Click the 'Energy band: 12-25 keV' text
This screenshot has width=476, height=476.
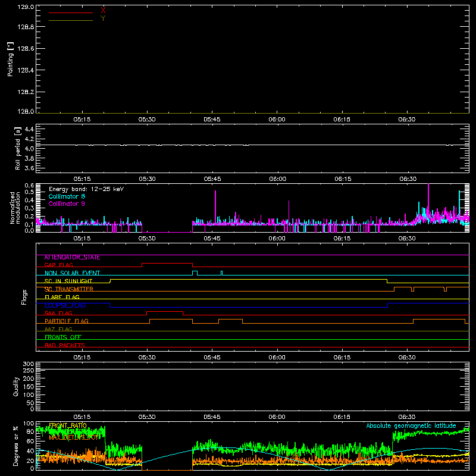86,189
